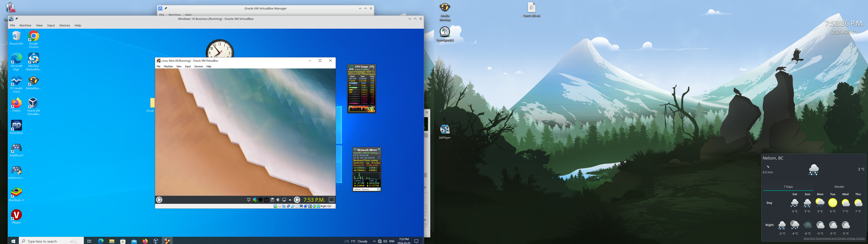Click the clipboard icon in the Linux Mint panel
This screenshot has width=868, height=244.
click(272, 200)
